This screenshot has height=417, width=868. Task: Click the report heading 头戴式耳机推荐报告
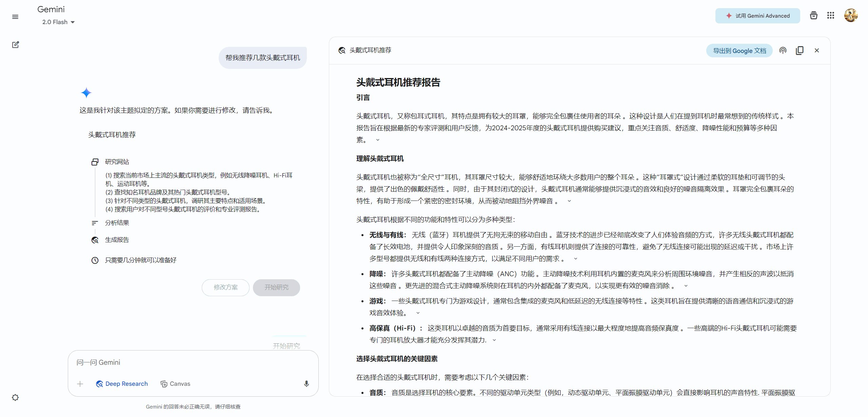tap(398, 82)
